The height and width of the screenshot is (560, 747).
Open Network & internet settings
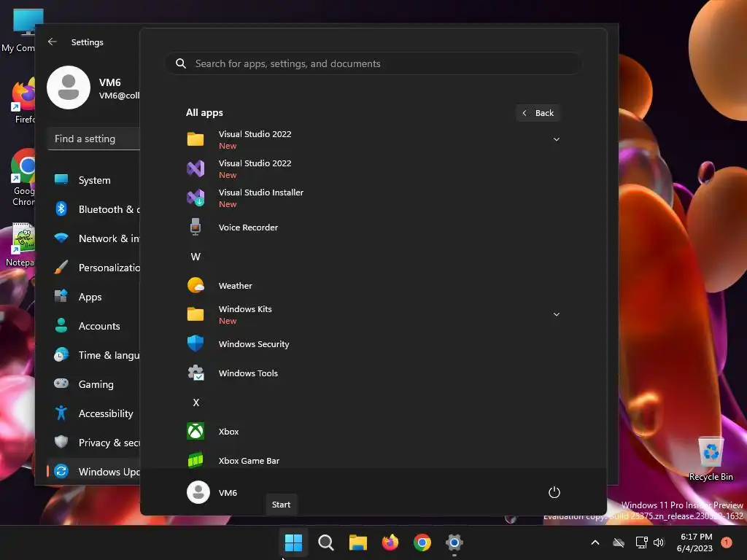[x=93, y=238]
